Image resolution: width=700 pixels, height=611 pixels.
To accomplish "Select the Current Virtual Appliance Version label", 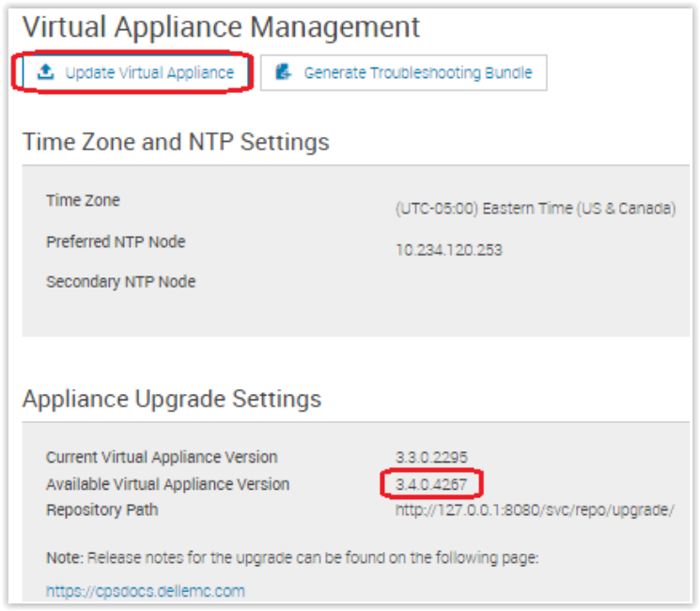I will [x=162, y=457].
